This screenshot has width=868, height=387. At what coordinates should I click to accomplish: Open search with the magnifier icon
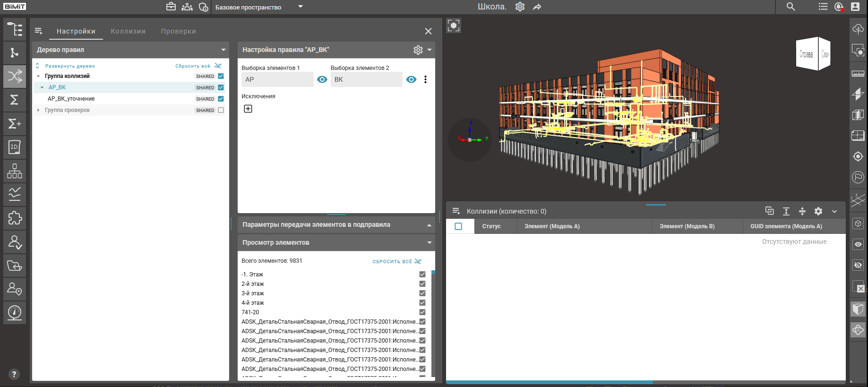791,7
